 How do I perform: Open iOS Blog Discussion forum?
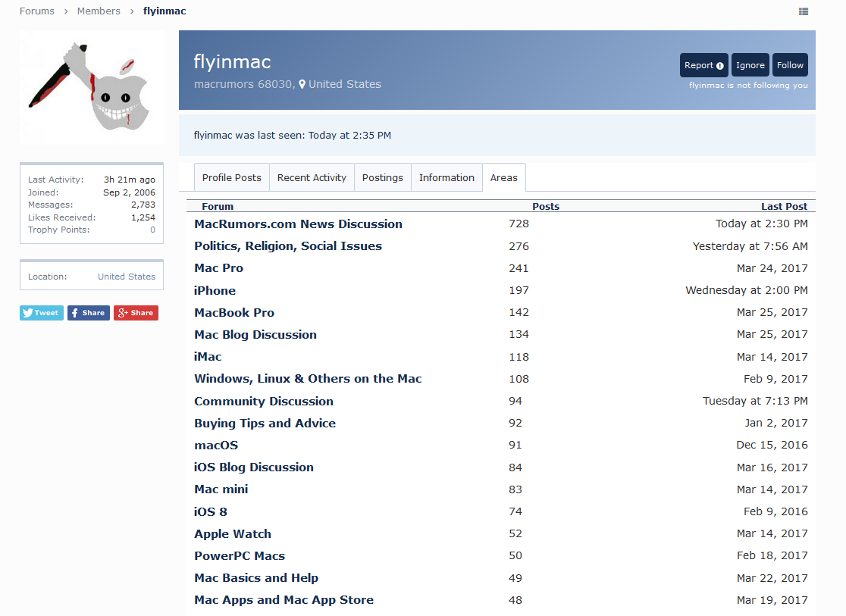pos(254,467)
